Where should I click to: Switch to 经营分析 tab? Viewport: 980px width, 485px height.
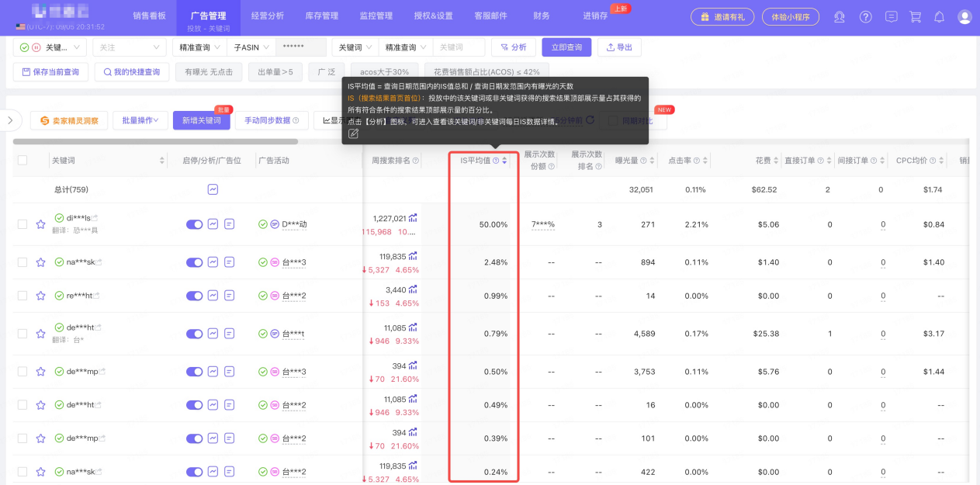click(x=268, y=16)
